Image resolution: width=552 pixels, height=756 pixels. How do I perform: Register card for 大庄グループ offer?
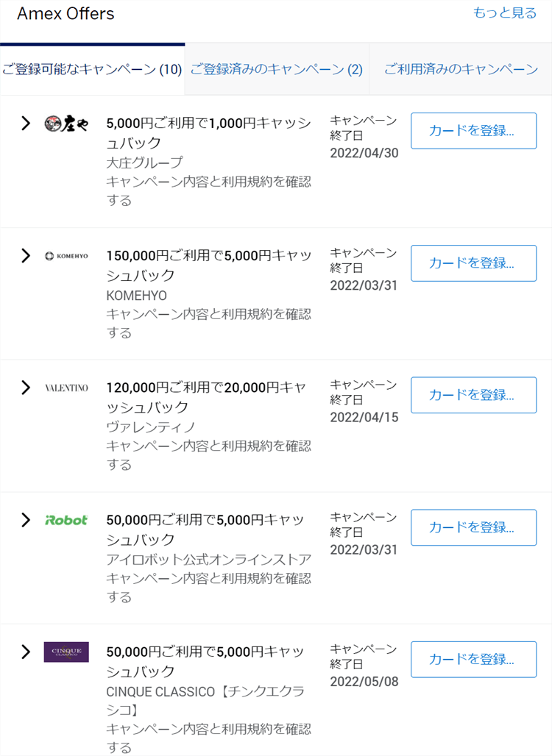(473, 131)
